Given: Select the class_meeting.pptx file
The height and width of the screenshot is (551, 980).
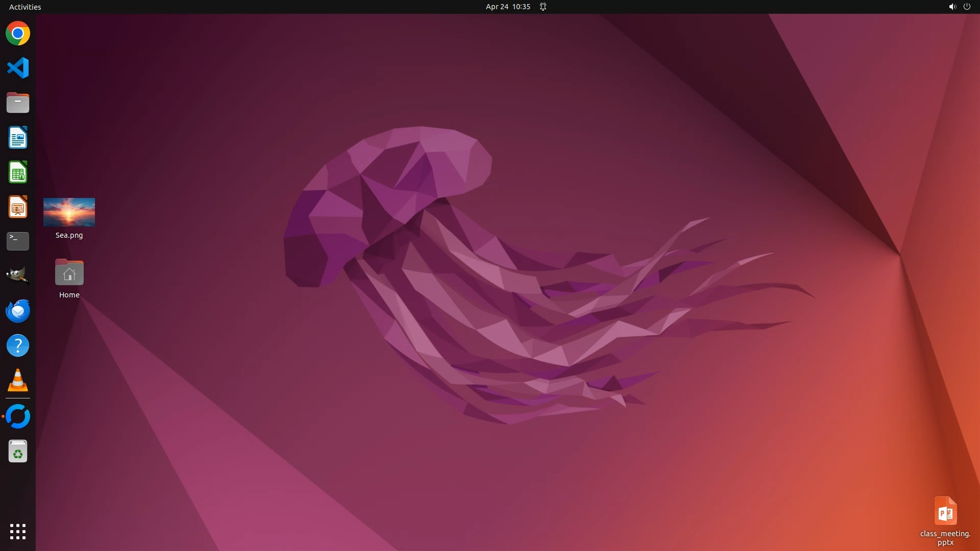Looking at the screenshot, I should point(945,511).
